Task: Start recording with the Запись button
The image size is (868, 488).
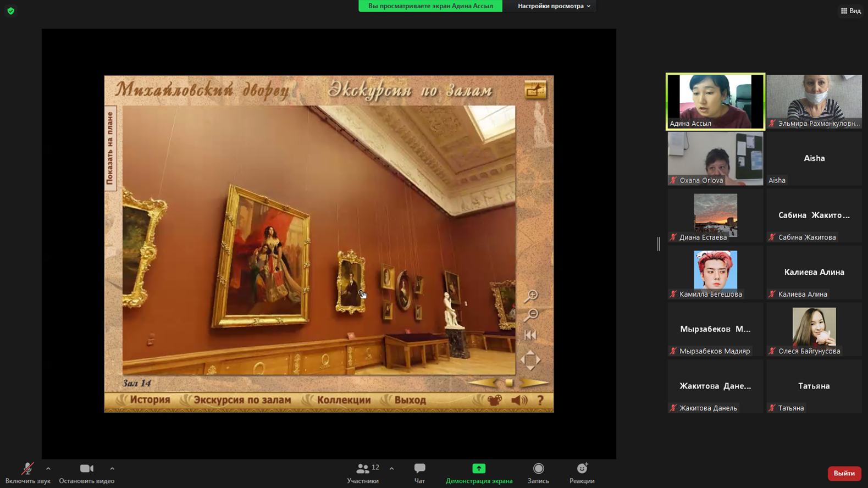Action: pyautogui.click(x=538, y=473)
